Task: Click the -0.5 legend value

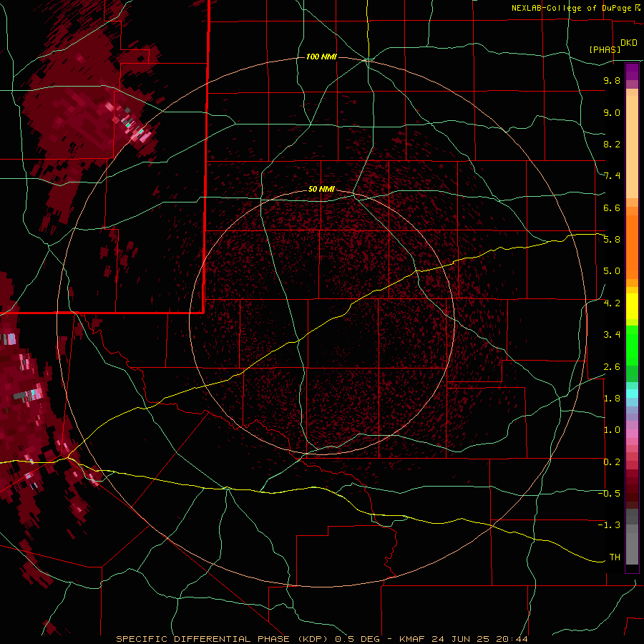Action: tap(609, 494)
